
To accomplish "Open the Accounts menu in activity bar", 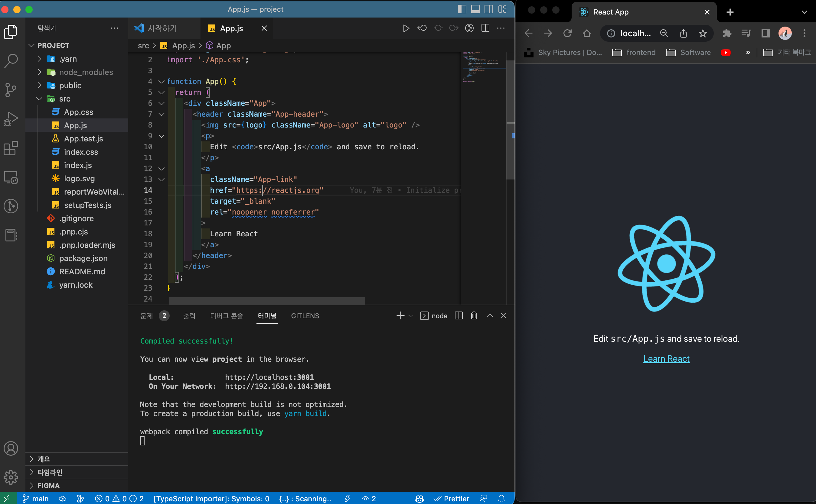I will click(11, 448).
